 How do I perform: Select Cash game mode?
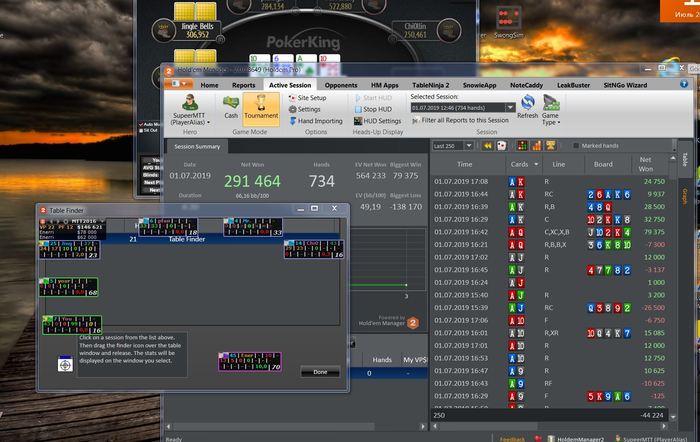click(231, 105)
